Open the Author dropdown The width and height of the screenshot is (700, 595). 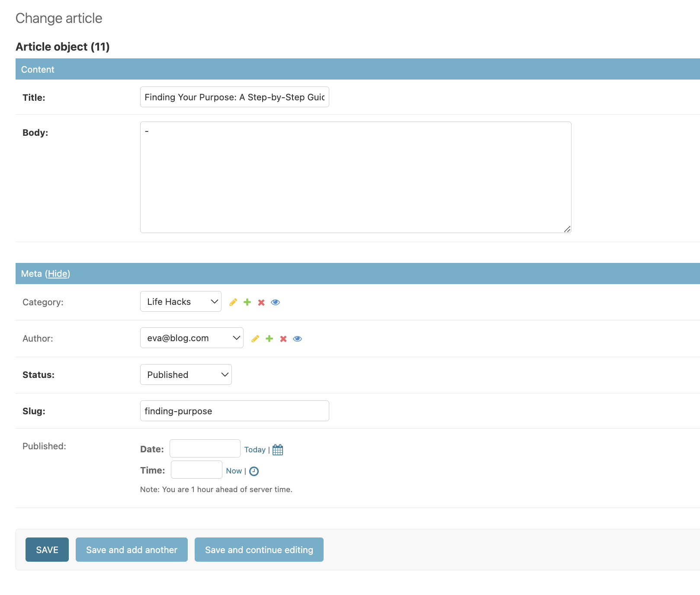click(192, 338)
